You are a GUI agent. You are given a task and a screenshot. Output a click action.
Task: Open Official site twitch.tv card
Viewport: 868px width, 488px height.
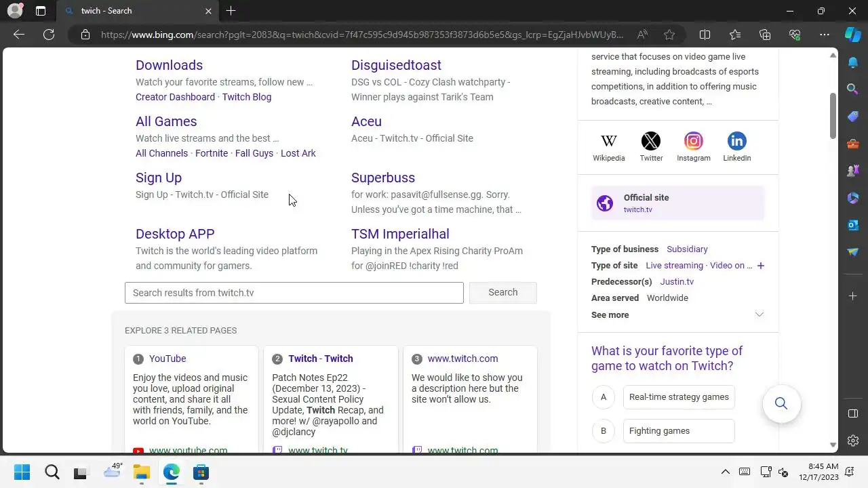677,203
